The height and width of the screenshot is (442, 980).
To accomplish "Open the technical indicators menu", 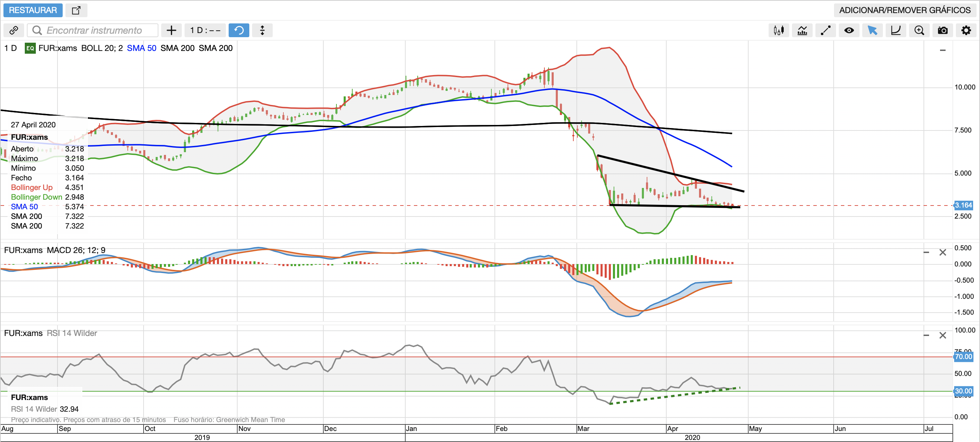I will pos(802,30).
